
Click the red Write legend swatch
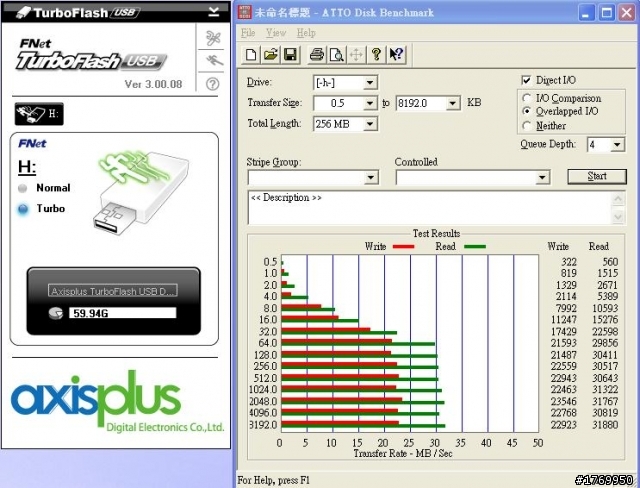tap(403, 246)
